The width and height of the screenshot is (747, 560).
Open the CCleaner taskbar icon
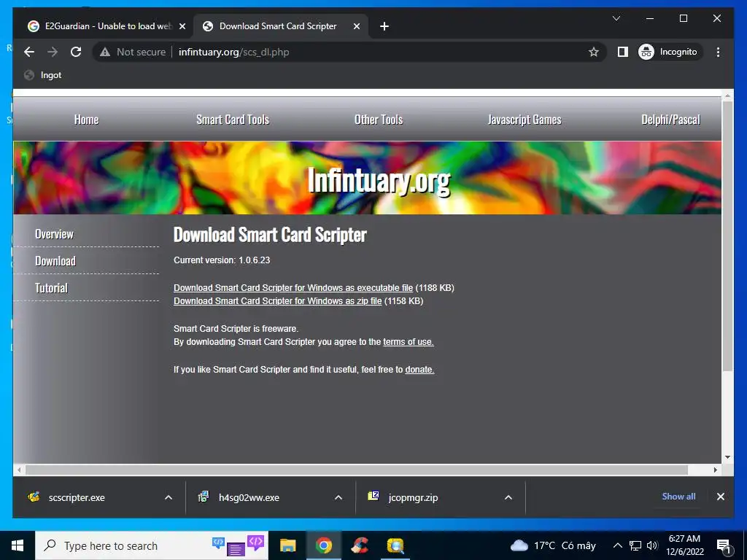(x=360, y=545)
